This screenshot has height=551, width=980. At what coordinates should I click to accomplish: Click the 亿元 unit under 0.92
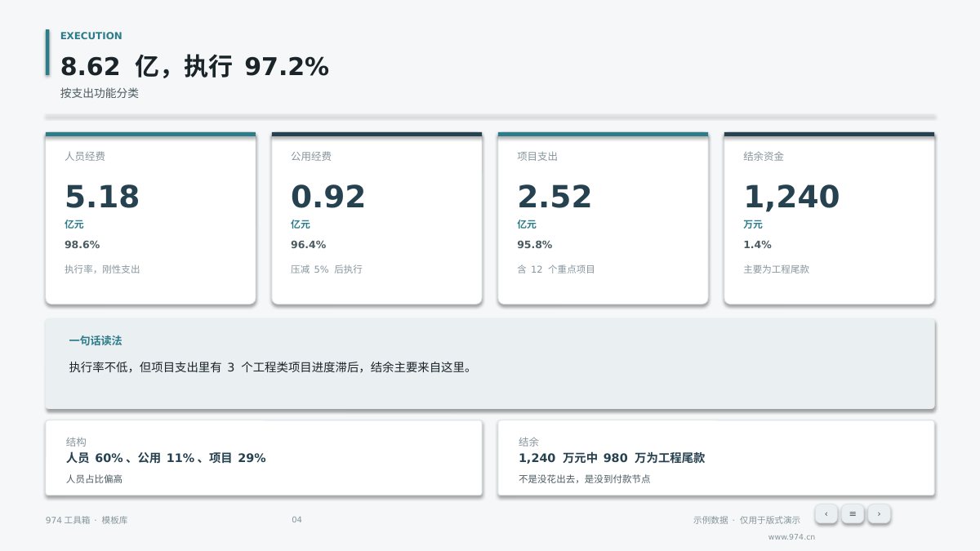coord(300,224)
